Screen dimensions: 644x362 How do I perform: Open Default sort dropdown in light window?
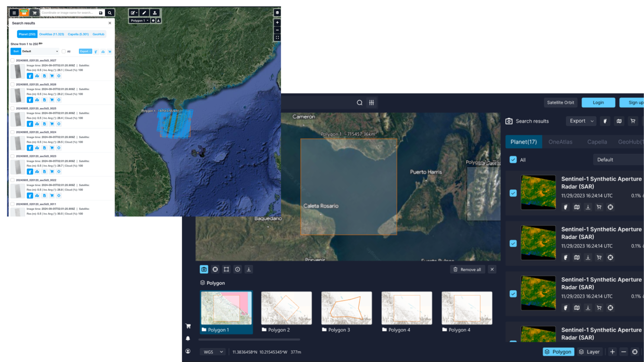(40, 51)
